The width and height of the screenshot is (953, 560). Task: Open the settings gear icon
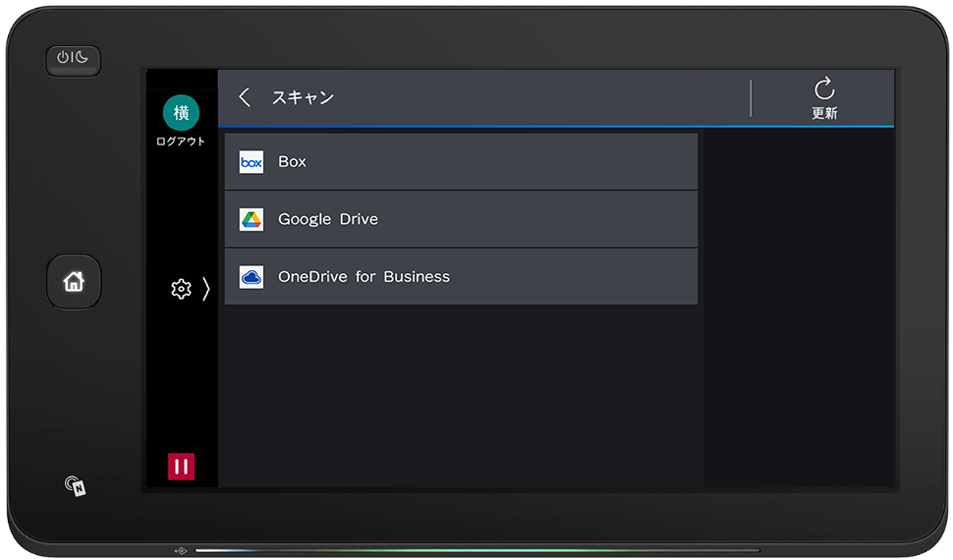tap(181, 289)
